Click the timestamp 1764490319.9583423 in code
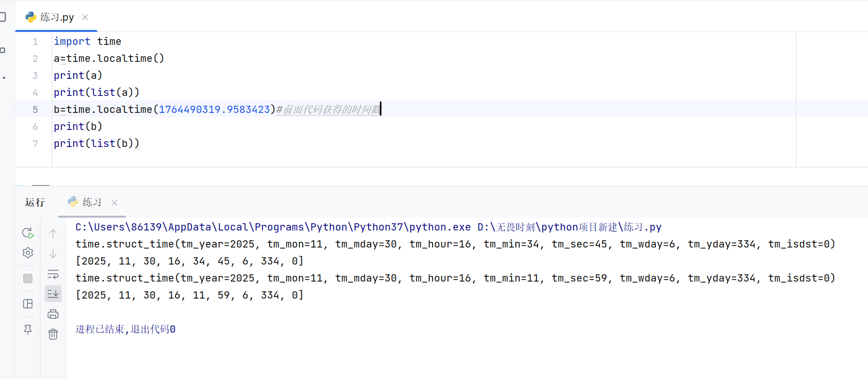Image resolution: width=868 pixels, height=379 pixels. point(214,109)
